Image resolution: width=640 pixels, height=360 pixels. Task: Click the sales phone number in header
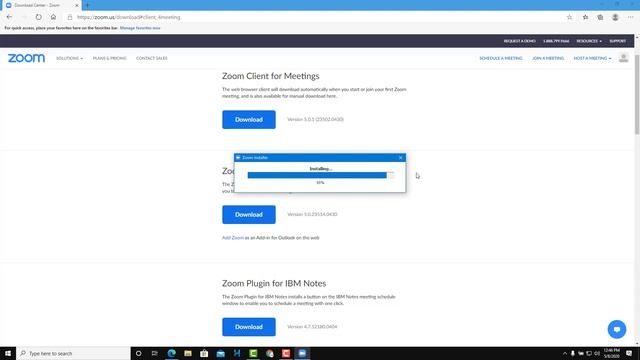click(x=556, y=41)
